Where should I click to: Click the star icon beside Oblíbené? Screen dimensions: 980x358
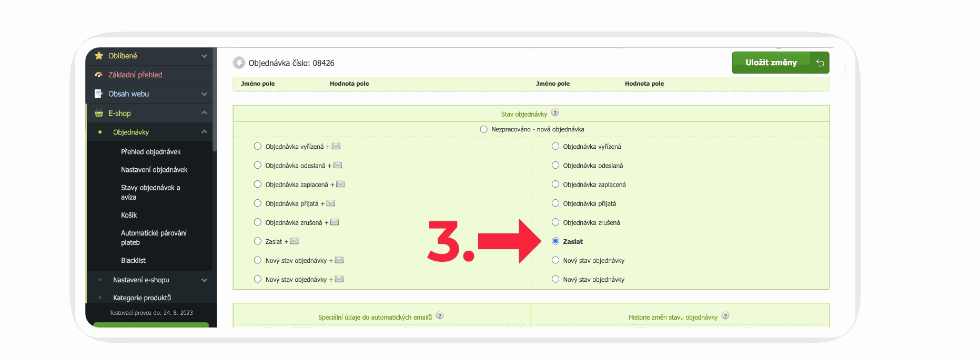pyautogui.click(x=99, y=56)
